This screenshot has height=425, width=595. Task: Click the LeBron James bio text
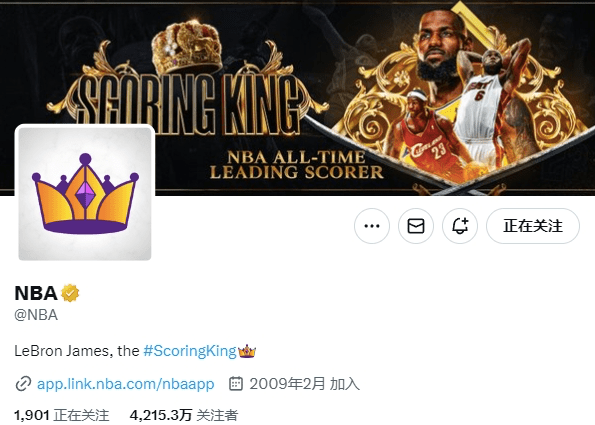[77, 351]
